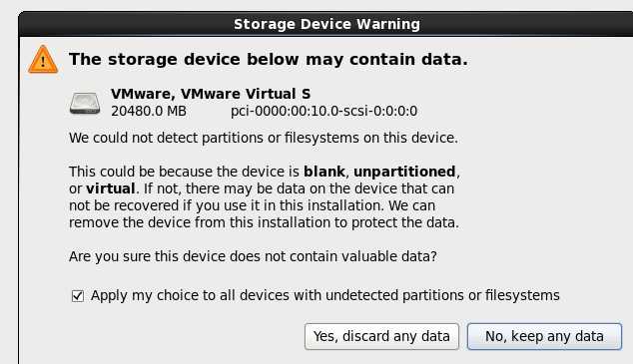This screenshot has height=364, width=633.
Task: Click the bold word 'virtual'
Action: 111,188
